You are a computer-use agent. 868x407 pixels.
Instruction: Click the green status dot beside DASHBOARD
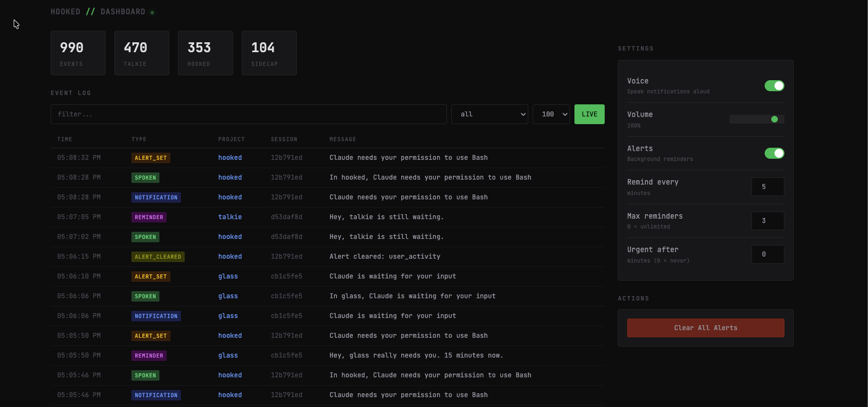coord(152,13)
